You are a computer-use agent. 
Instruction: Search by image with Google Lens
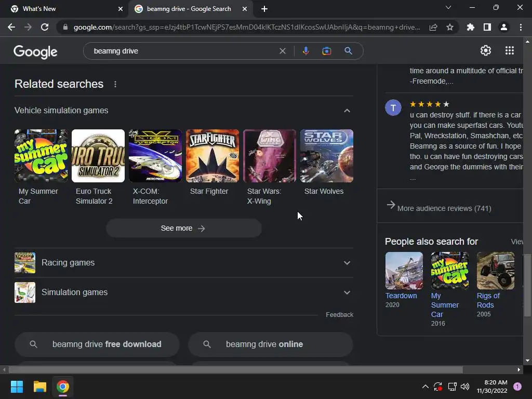pyautogui.click(x=326, y=51)
